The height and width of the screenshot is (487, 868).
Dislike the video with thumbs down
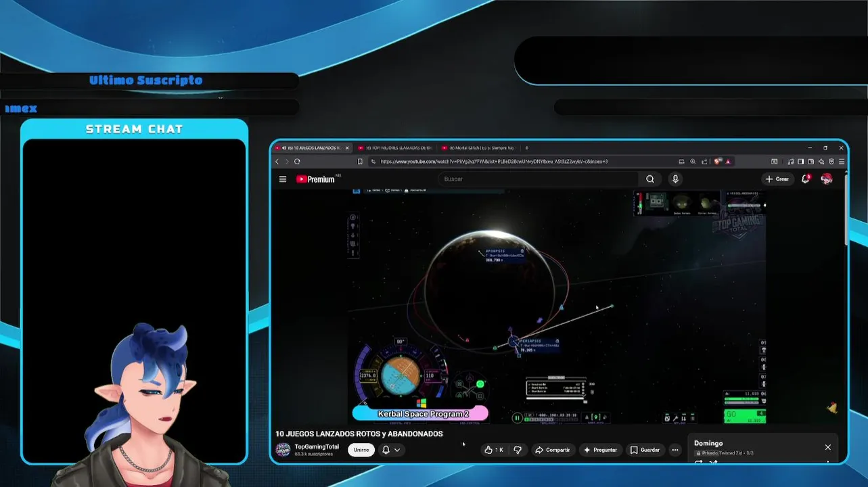pyautogui.click(x=518, y=450)
